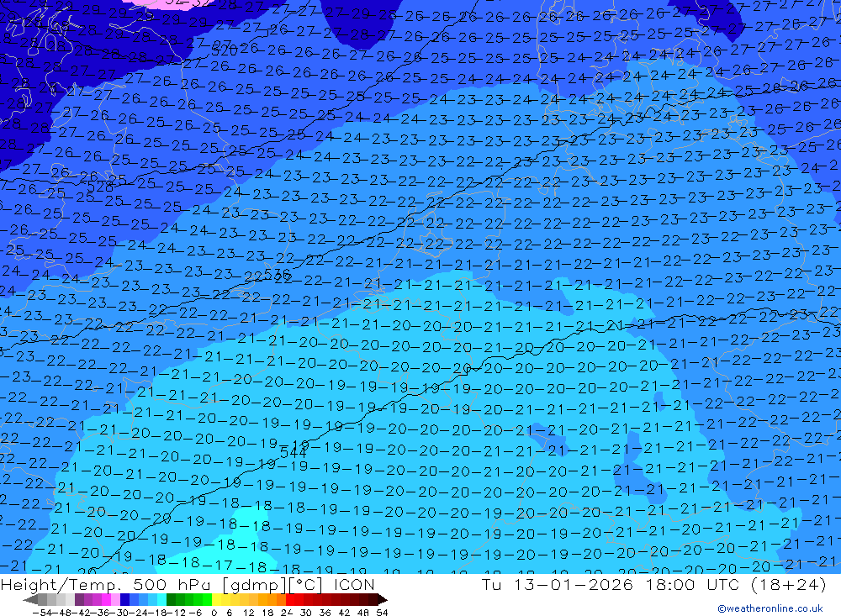Click the (18+24) forecast step label
841x616 pixels.
tap(789, 584)
